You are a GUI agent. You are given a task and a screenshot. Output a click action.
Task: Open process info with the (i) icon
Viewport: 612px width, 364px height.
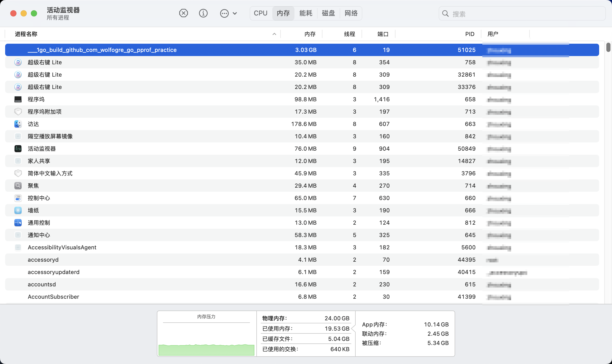(x=203, y=13)
